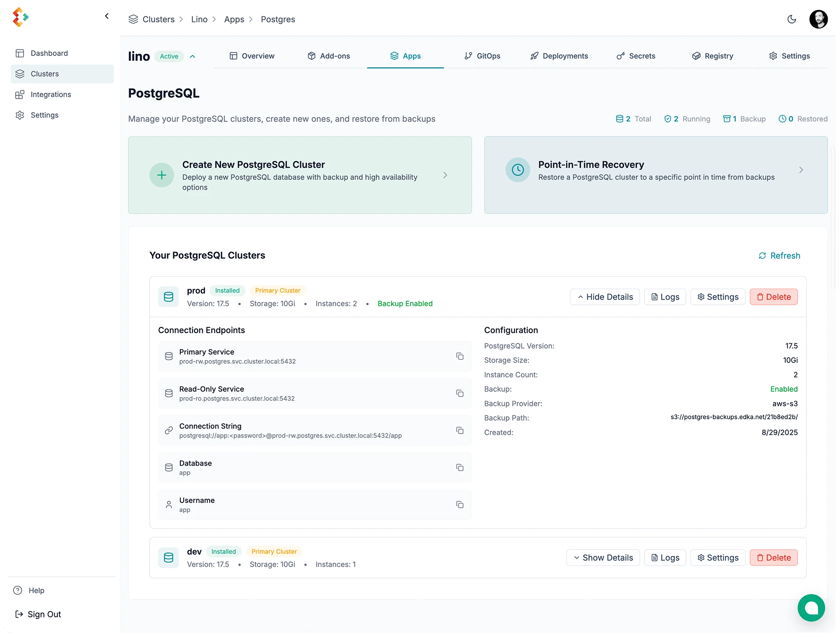Go to Integrations in the sidebar
The width and height of the screenshot is (840, 637).
click(x=51, y=94)
